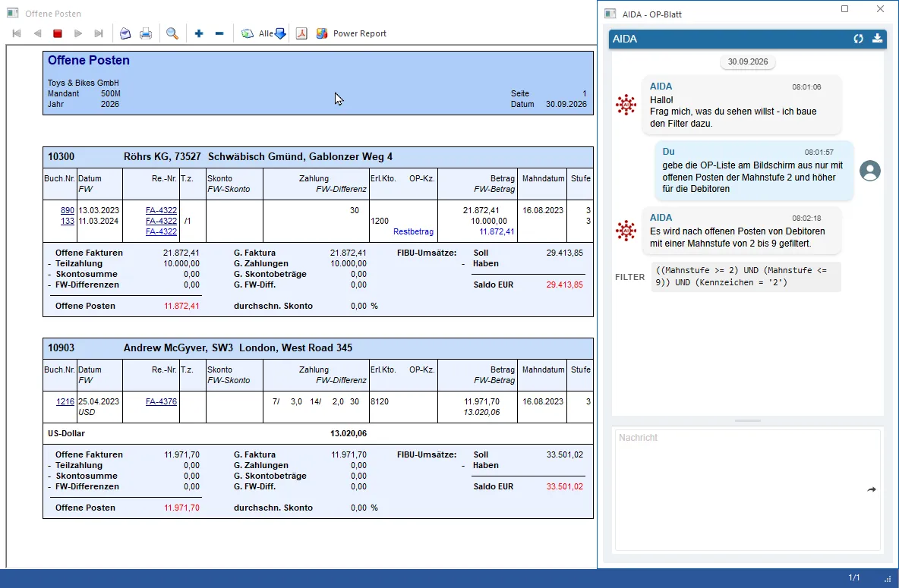Click the red Saldo EUR value 29.413,85

[565, 285]
